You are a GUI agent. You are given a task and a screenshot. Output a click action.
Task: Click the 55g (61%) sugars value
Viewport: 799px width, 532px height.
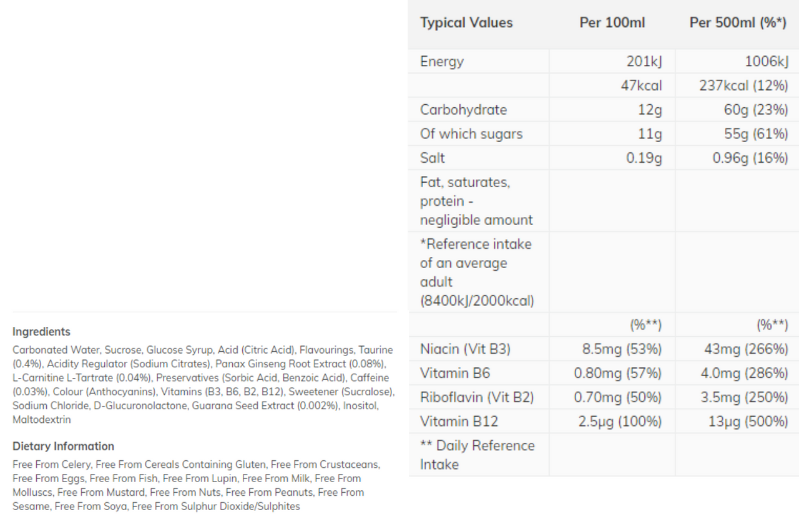pos(756,134)
